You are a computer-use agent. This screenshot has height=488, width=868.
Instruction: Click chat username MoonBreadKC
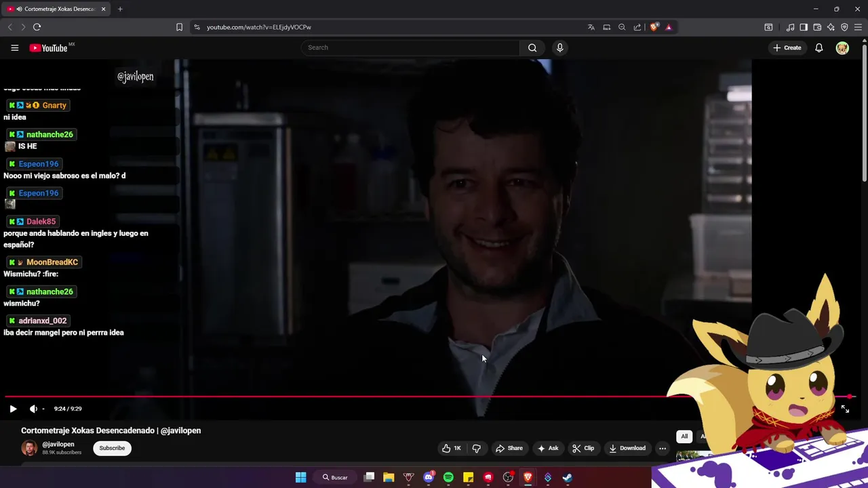52,262
